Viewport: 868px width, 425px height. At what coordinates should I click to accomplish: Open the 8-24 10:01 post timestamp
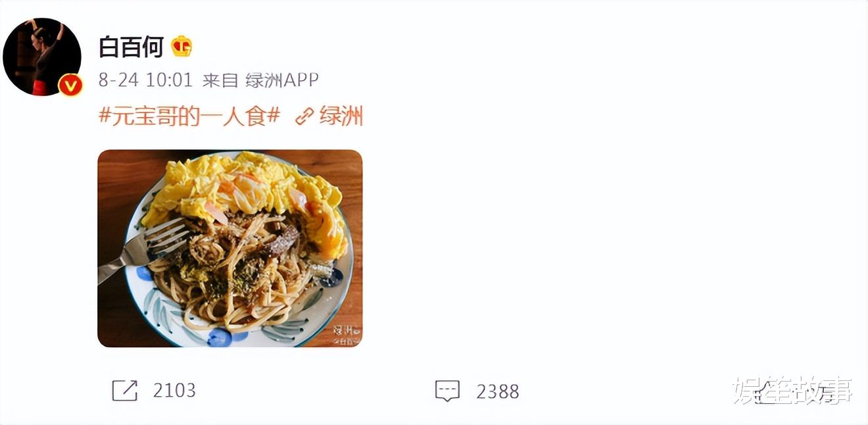click(x=145, y=80)
